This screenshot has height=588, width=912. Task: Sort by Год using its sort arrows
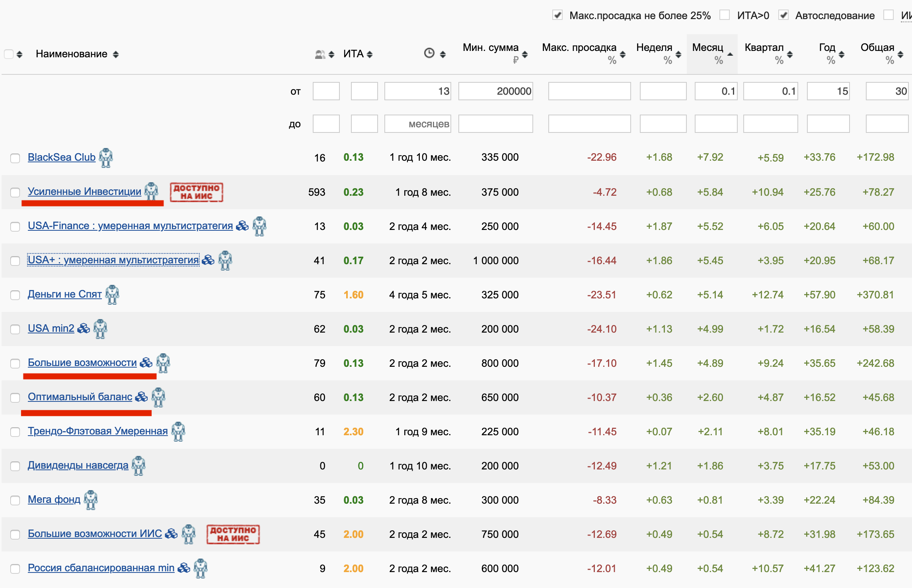pyautogui.click(x=842, y=55)
